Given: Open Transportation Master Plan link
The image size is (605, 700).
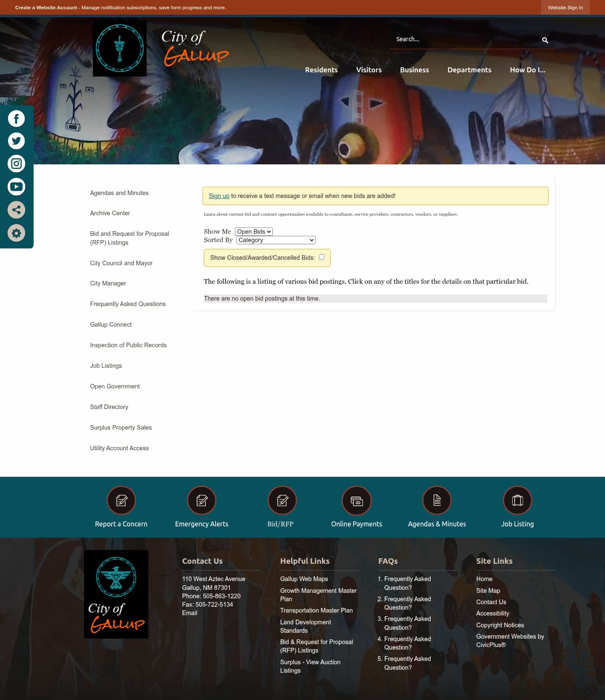Looking at the screenshot, I should point(316,610).
